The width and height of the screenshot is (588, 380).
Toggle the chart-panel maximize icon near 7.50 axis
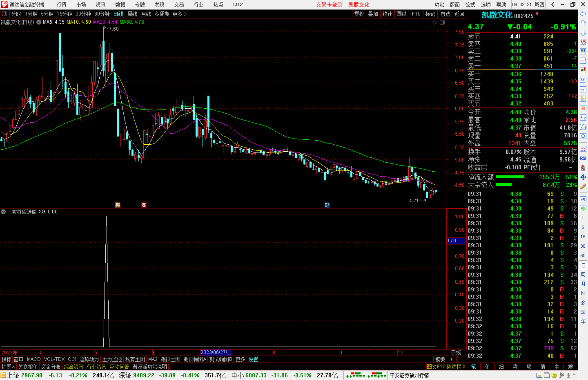coord(442,22)
